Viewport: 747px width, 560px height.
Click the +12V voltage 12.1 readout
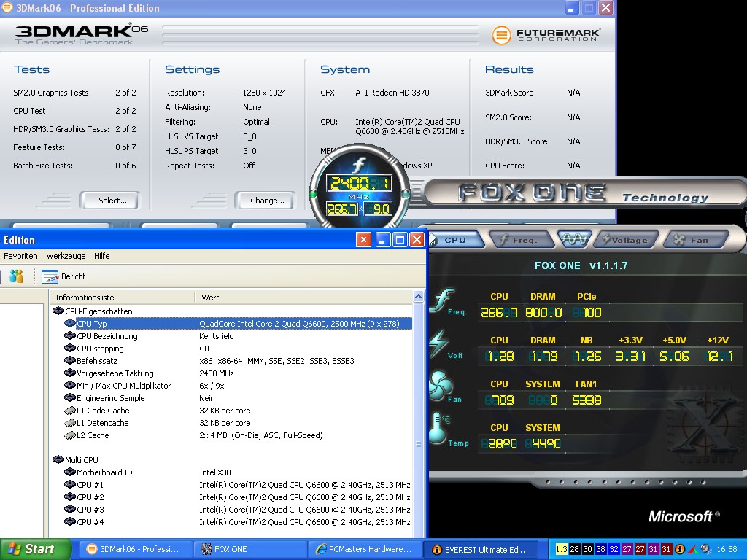coord(719,356)
